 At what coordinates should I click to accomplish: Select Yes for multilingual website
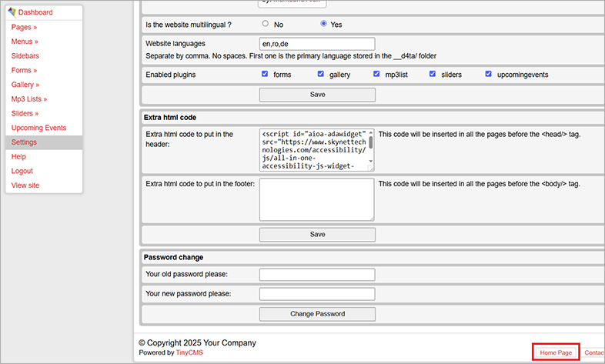[323, 24]
